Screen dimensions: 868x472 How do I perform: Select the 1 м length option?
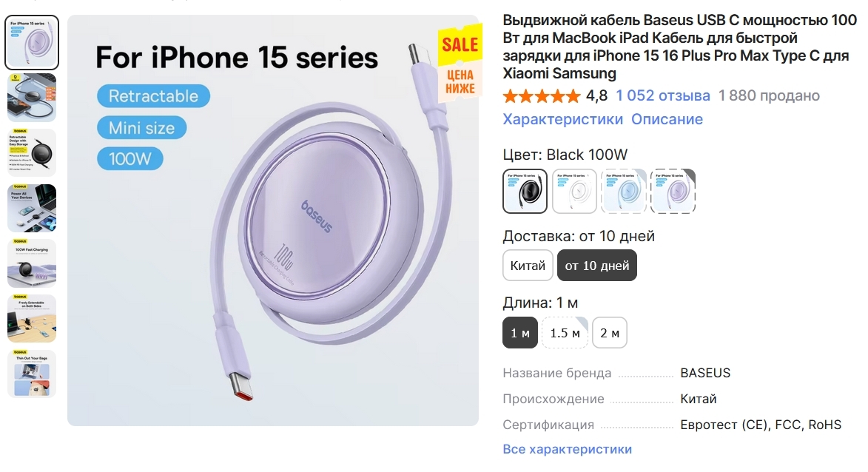[520, 333]
